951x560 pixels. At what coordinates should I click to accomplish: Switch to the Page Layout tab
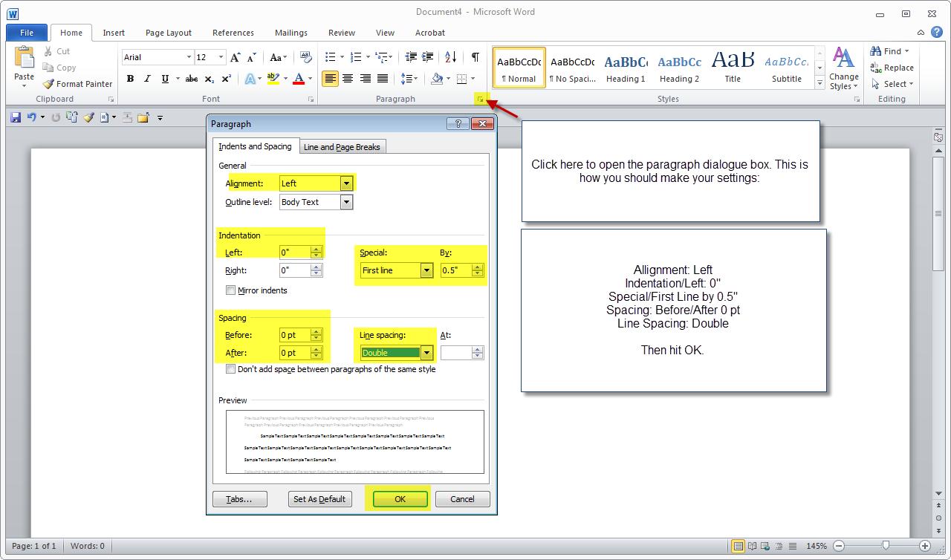click(x=169, y=33)
